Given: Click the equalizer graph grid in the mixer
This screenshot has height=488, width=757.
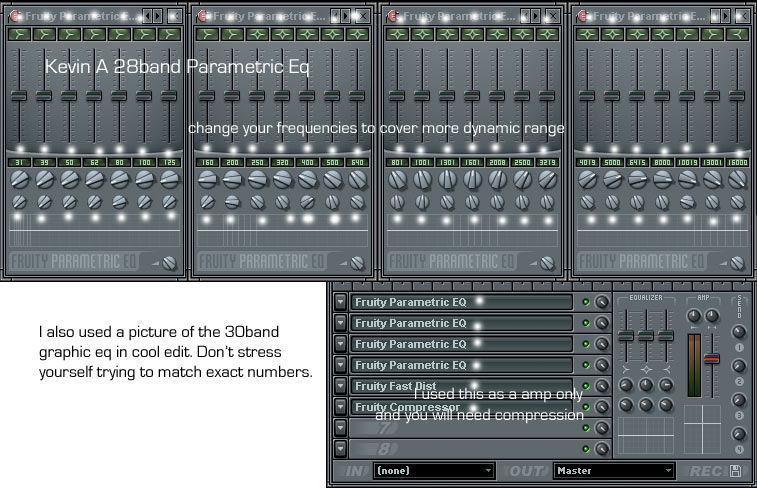Looking at the screenshot, I should (646, 435).
